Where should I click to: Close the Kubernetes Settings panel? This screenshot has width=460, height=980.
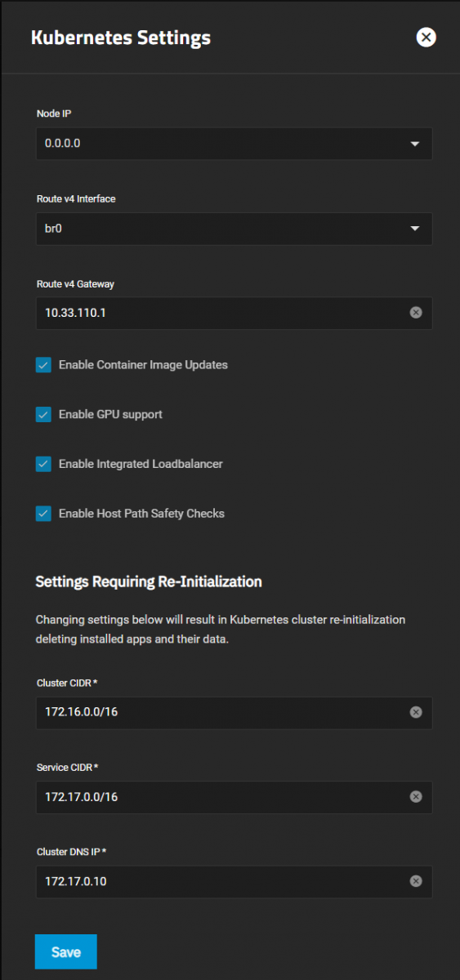tap(426, 38)
